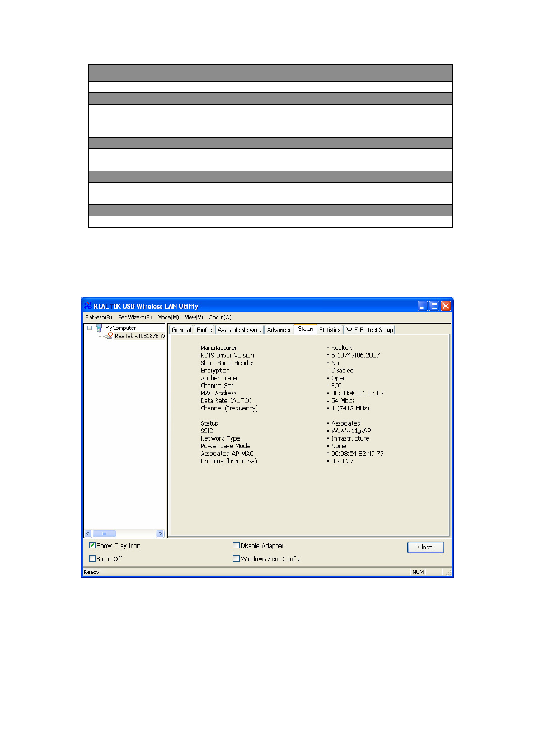Switch to the Advanced tab

tap(280, 330)
